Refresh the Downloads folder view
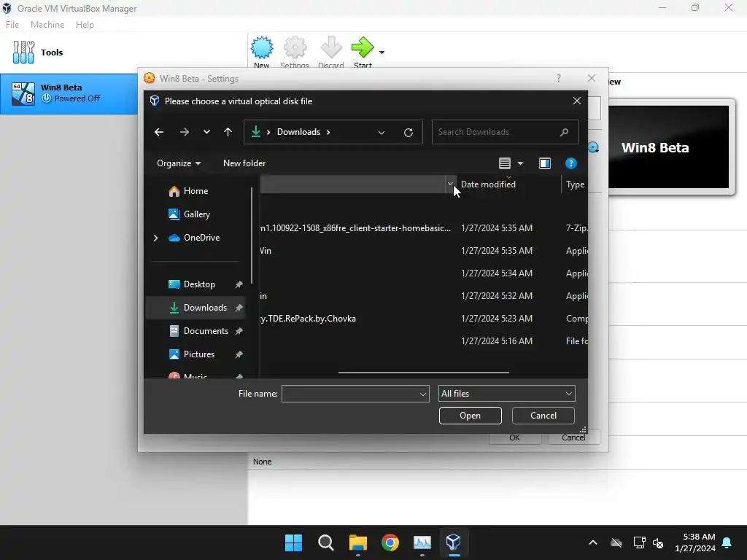 (409, 133)
